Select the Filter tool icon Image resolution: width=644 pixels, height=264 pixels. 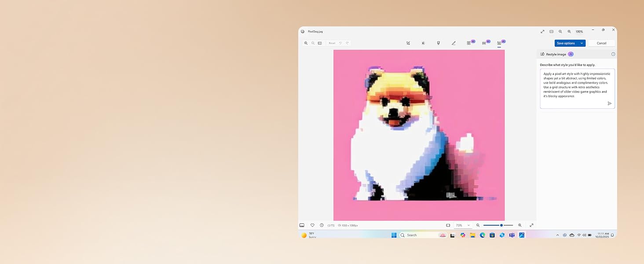(439, 43)
